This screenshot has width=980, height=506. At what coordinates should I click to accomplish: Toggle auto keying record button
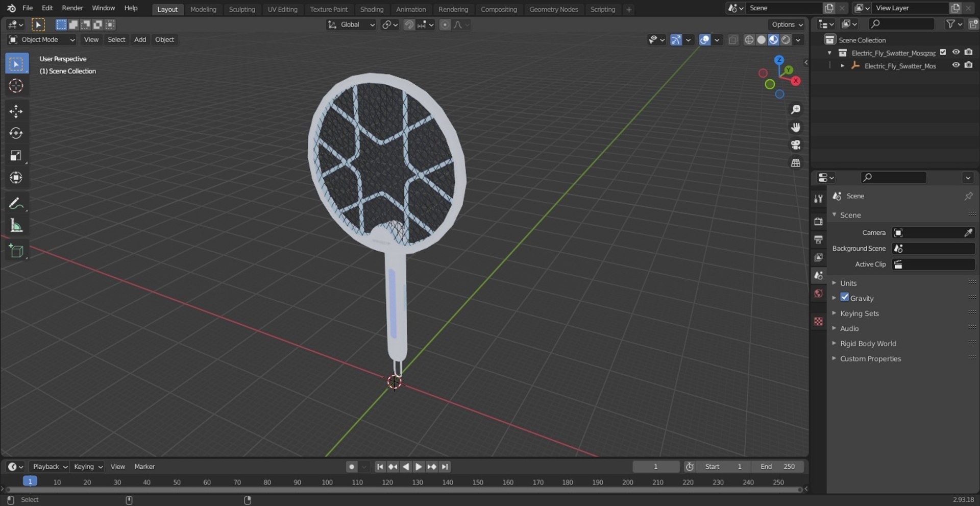[351, 467]
